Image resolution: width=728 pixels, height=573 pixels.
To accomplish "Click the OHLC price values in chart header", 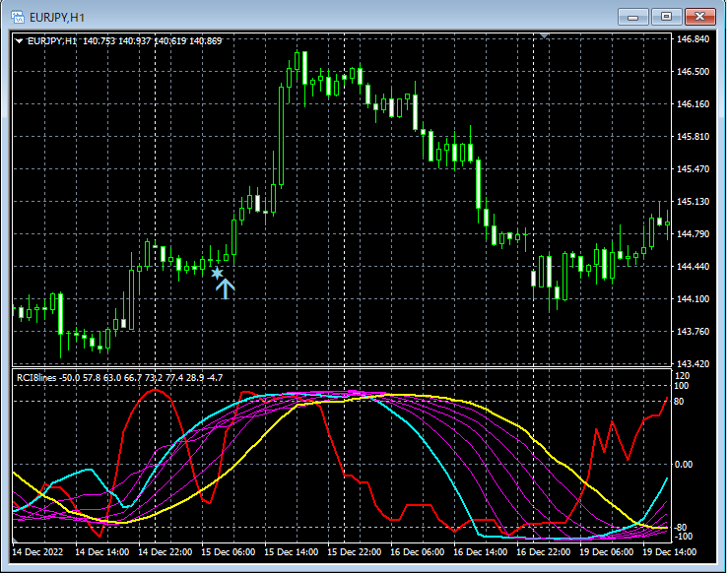I will point(153,40).
